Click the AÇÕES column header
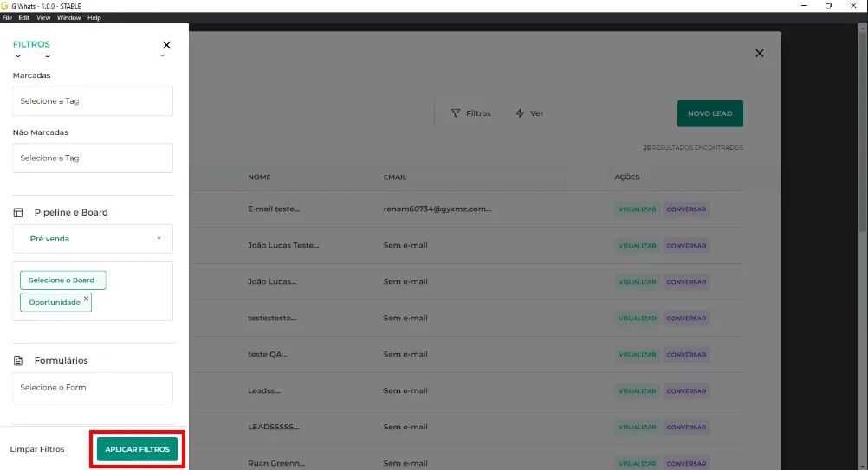This screenshot has width=868, height=470. coord(626,177)
